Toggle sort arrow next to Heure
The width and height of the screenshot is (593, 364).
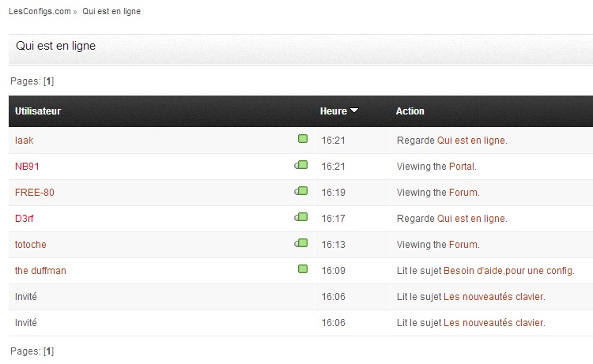coord(354,111)
